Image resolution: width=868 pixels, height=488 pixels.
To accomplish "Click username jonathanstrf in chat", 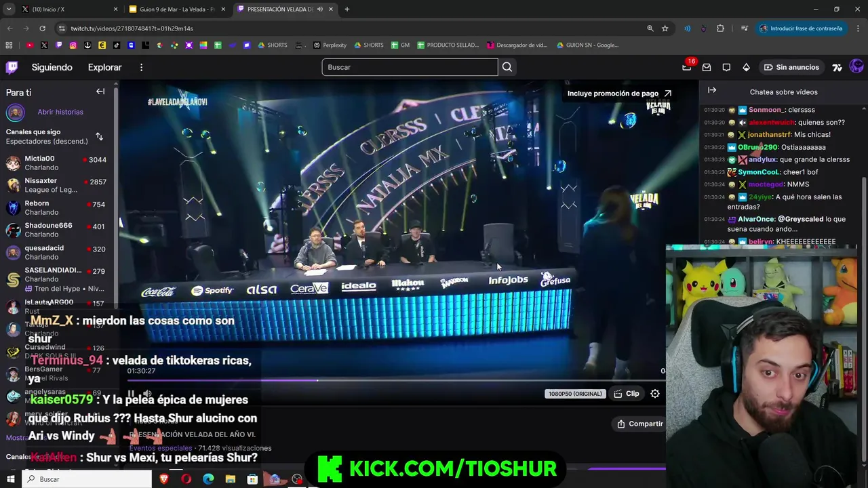I will (769, 135).
